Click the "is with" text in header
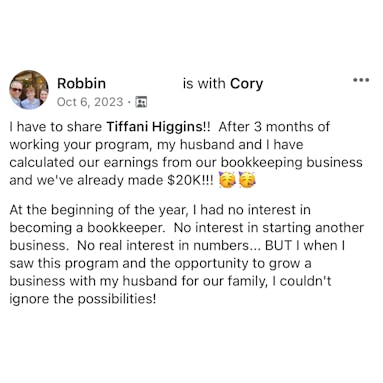383x383 pixels. coord(204,83)
